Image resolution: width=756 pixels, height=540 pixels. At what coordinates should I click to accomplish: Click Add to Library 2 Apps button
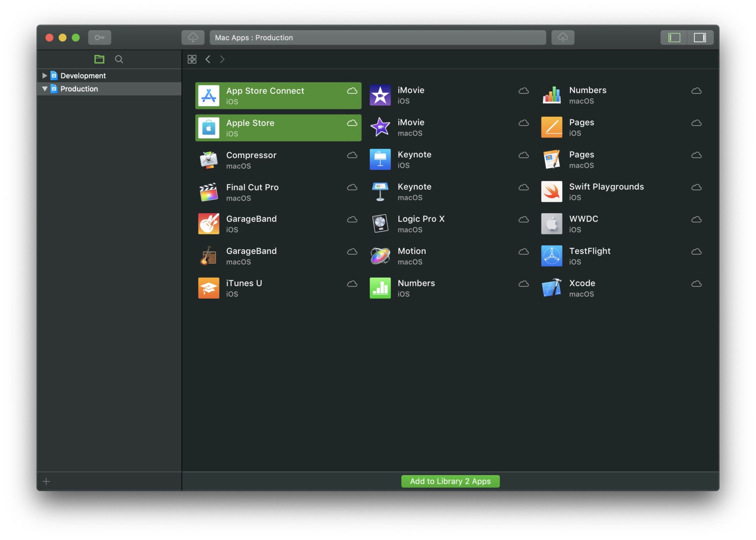[450, 481]
